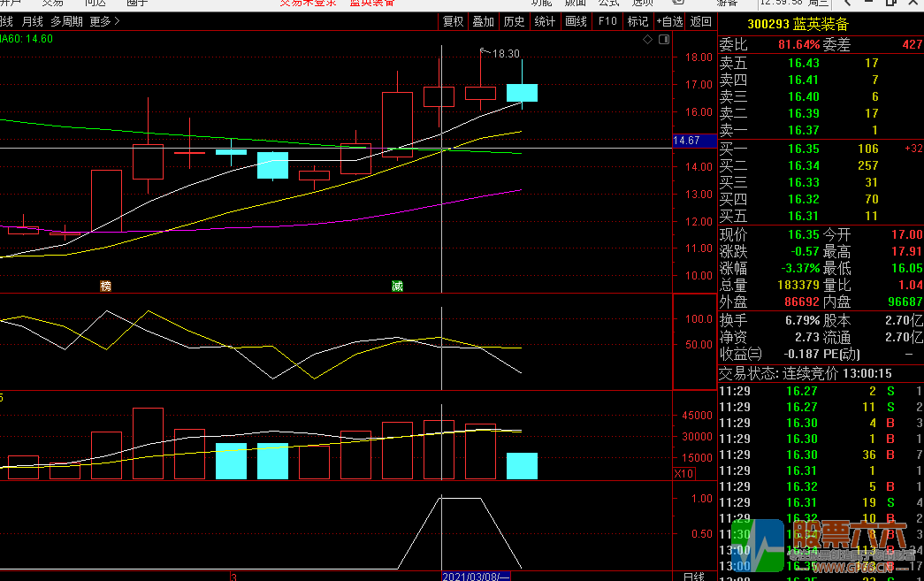Click the diamond icon above the chart
The width and height of the screenshot is (924, 581).
pyautogui.click(x=647, y=40)
